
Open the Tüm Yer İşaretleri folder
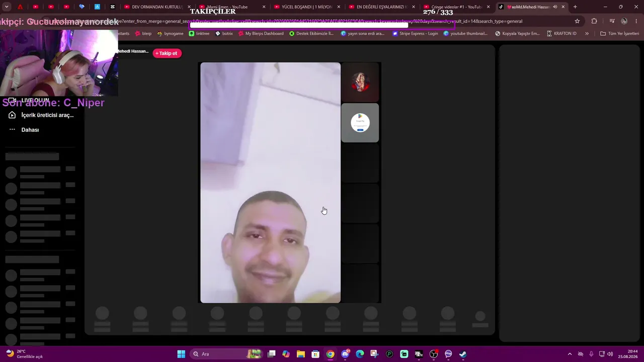[x=619, y=34]
